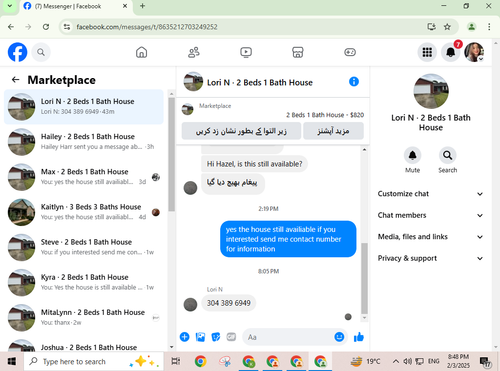Screen dimensions: 500x371
Task: Open a new Chrome tab
Action: click(142, 6)
